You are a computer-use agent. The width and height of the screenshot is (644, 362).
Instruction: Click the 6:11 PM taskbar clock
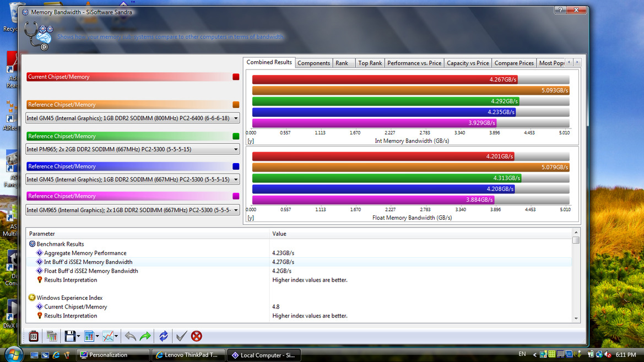pyautogui.click(x=625, y=354)
